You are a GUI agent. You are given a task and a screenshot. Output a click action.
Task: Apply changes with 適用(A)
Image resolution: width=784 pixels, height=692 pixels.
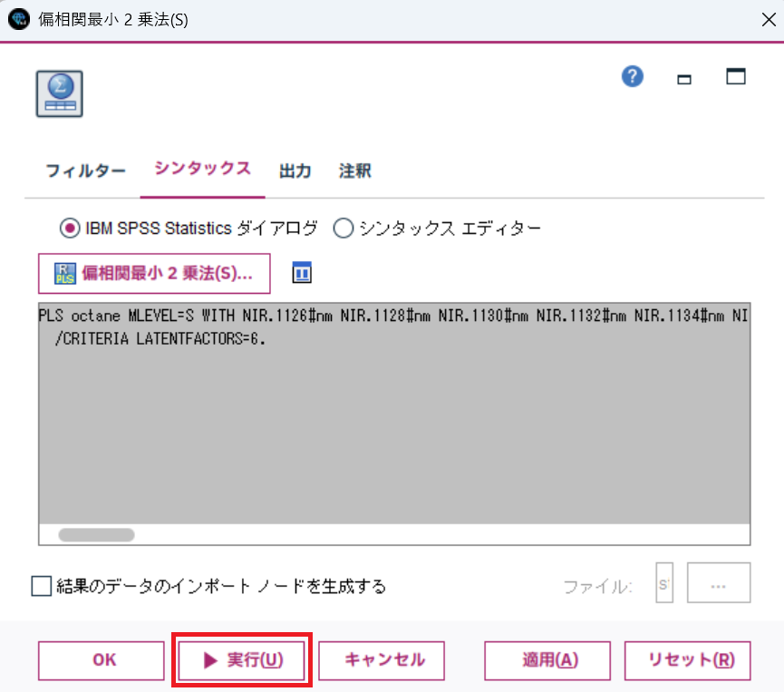pos(547,660)
